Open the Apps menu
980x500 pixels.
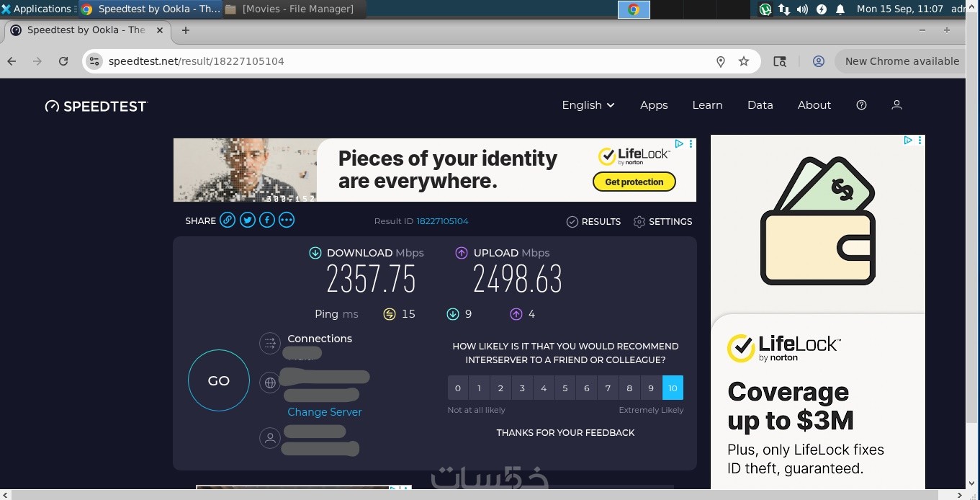coord(654,105)
